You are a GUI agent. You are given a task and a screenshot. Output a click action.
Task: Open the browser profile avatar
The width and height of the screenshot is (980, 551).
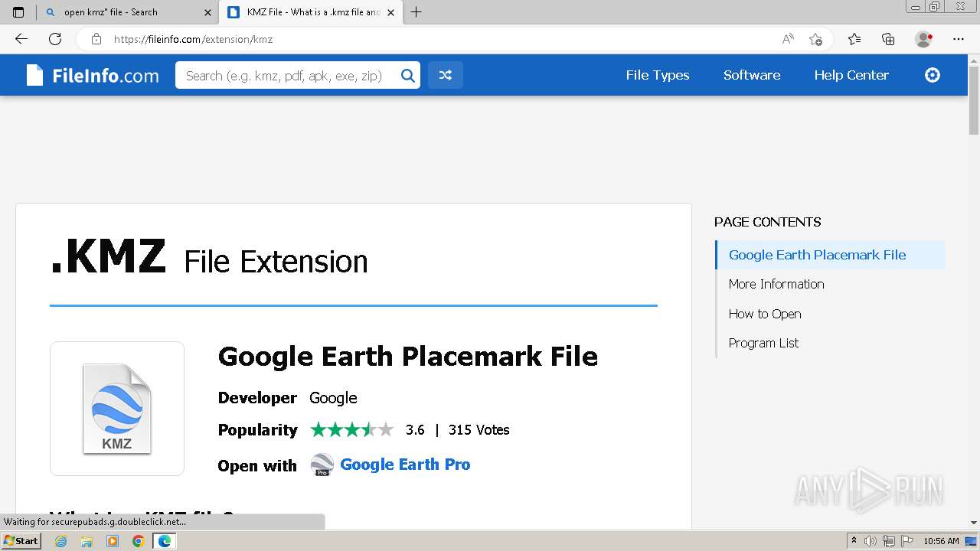coord(923,39)
